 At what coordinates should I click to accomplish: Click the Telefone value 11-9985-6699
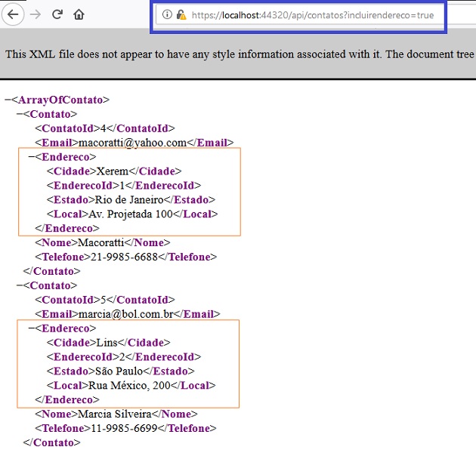[124, 428]
